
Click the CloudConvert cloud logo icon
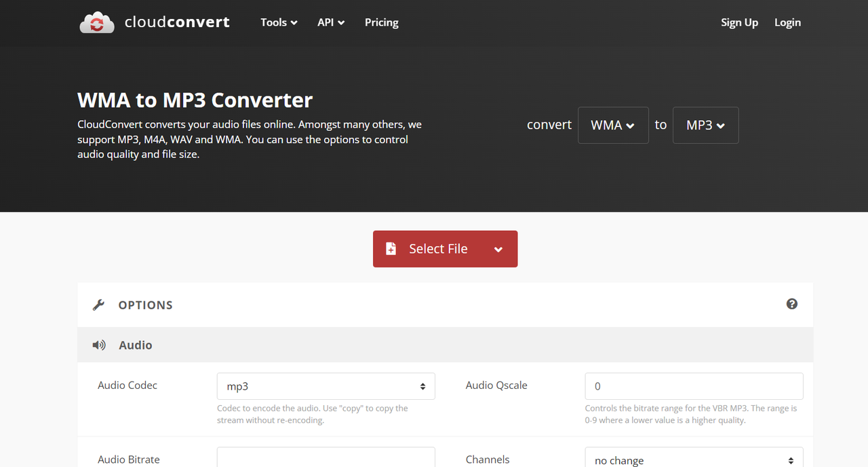pyautogui.click(x=97, y=22)
